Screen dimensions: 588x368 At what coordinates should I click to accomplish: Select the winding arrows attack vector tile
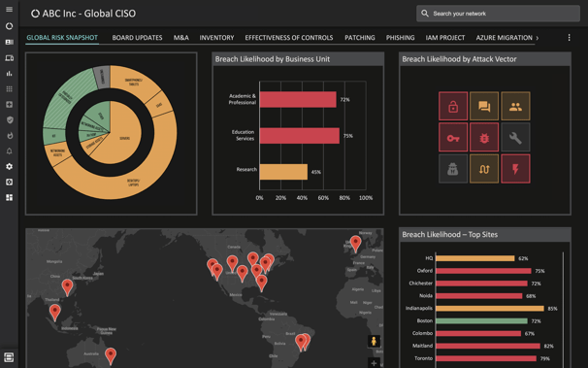[x=484, y=169]
